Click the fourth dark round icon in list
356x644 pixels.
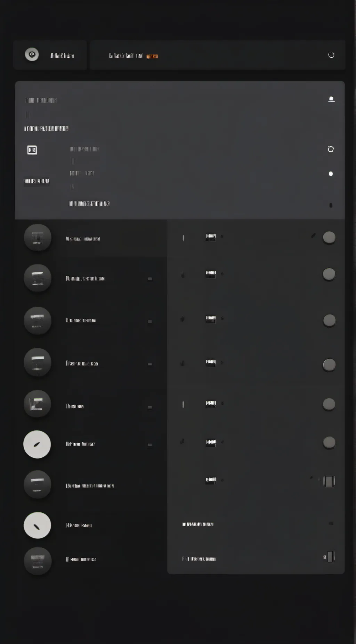(x=38, y=362)
